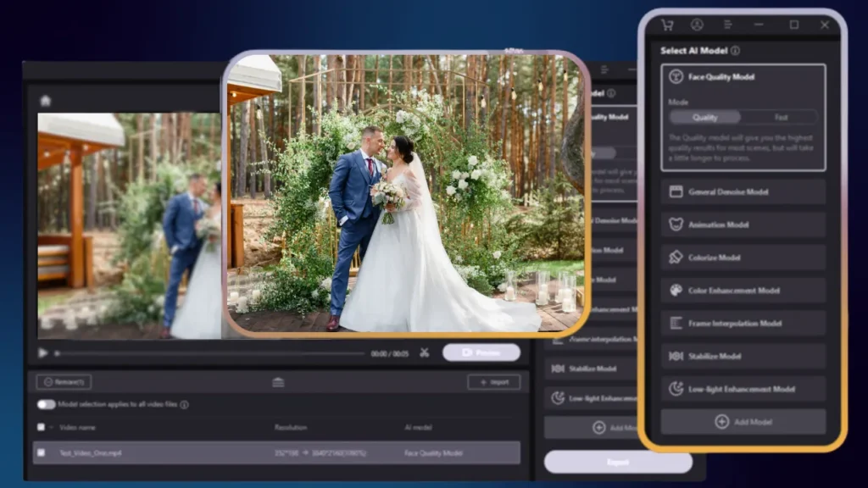Tick the select-all checkbox in the header
The image size is (868, 488).
point(41,427)
